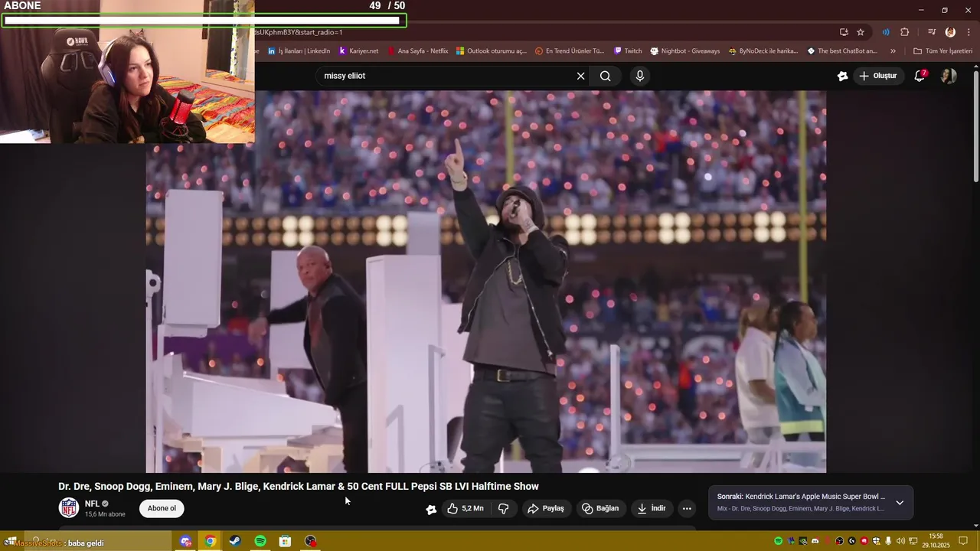The width and height of the screenshot is (980, 551).
Task: Open the blue sound-waves extension icon
Action: tap(886, 32)
